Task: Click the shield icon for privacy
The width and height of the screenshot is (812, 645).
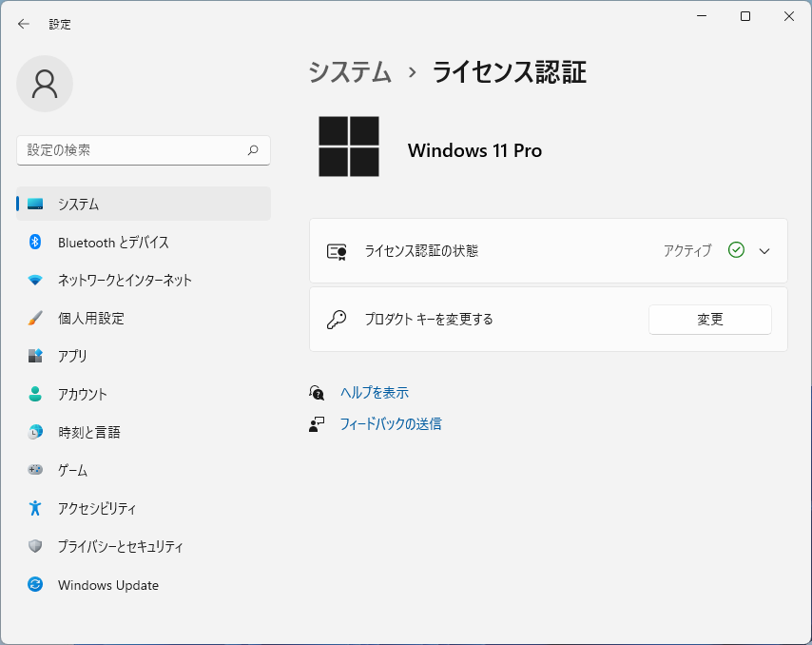Action: coord(35,546)
